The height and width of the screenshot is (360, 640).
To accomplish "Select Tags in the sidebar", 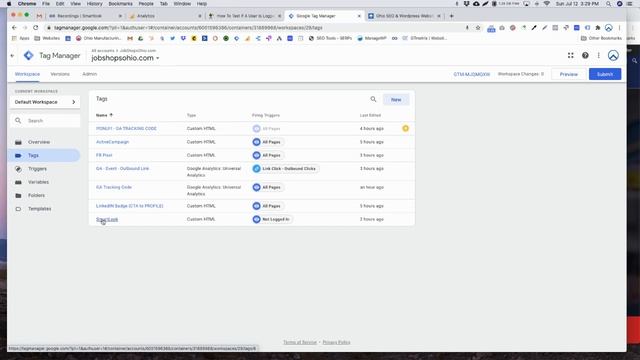I will pyautogui.click(x=44, y=156).
